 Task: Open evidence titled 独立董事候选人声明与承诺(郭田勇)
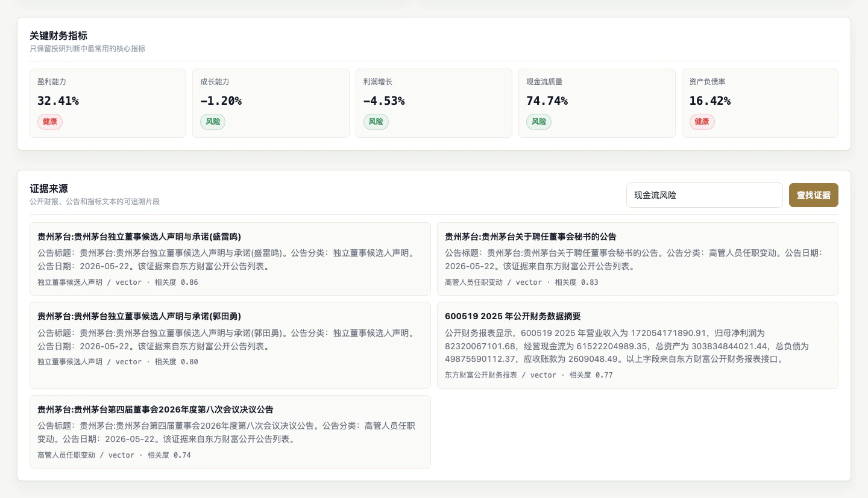pyautogui.click(x=139, y=316)
